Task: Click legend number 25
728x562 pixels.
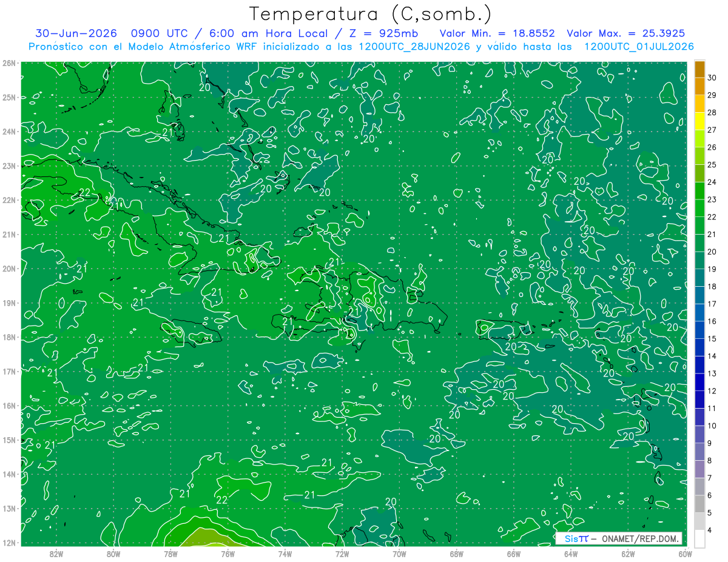Action: pyautogui.click(x=712, y=165)
